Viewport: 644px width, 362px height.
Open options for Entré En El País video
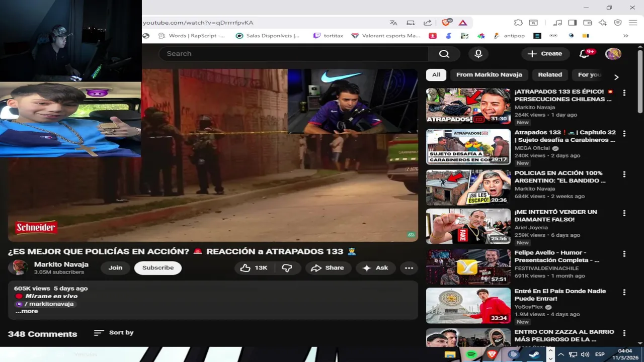pos(624,292)
